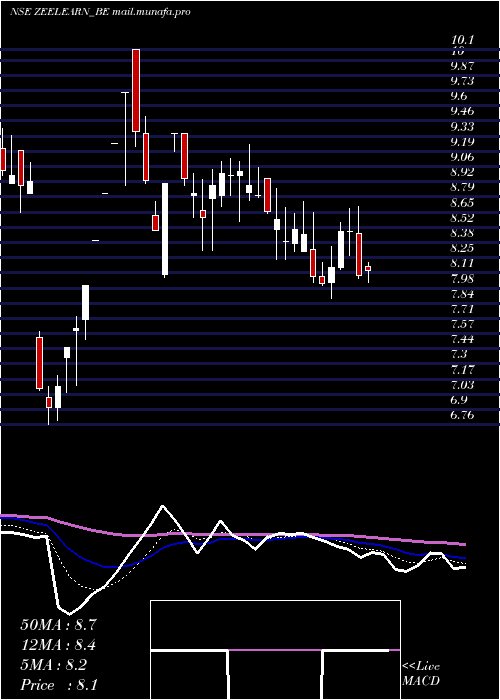Click the 8.92 price axis label
This screenshot has height=700, width=500.
click(x=462, y=172)
